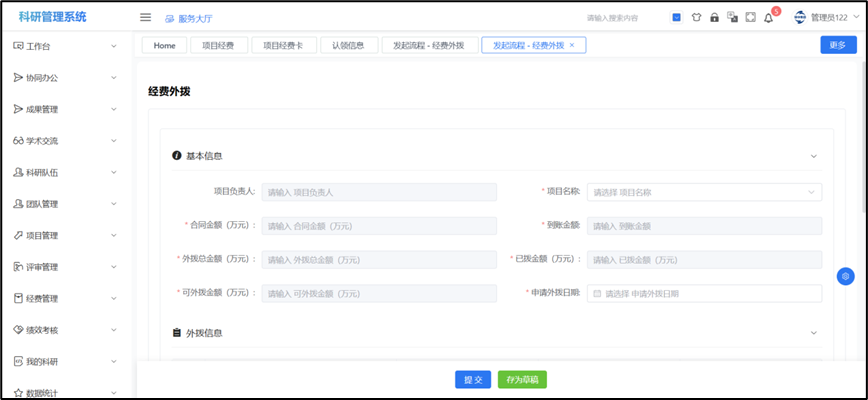Click the 申请外拨日期 date field

click(x=704, y=294)
